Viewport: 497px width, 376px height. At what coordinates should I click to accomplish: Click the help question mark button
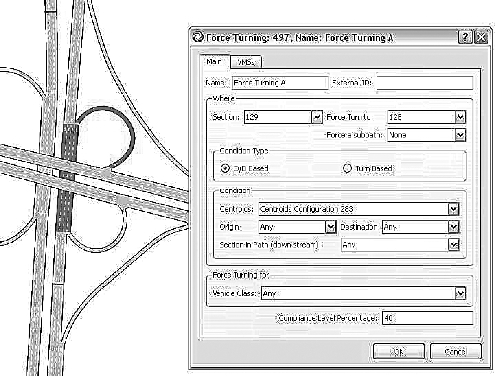pyautogui.click(x=465, y=37)
